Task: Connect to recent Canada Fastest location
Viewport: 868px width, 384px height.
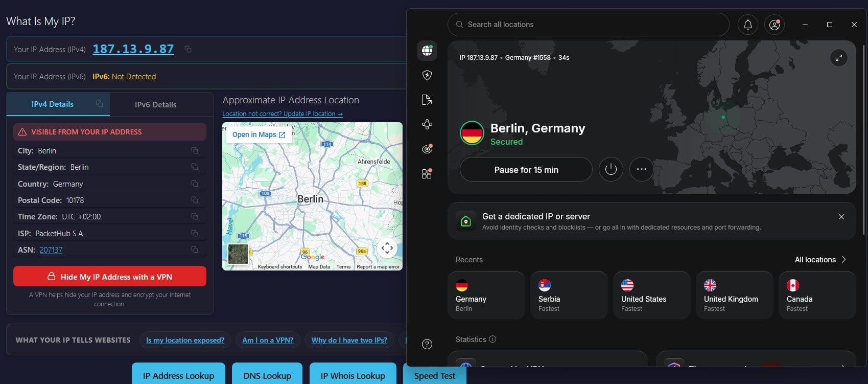Action: pyautogui.click(x=817, y=296)
